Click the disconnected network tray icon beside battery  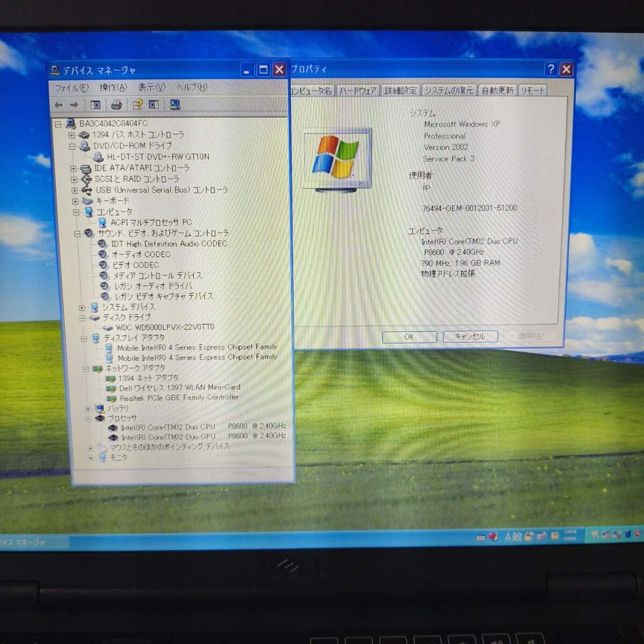pos(617,534)
